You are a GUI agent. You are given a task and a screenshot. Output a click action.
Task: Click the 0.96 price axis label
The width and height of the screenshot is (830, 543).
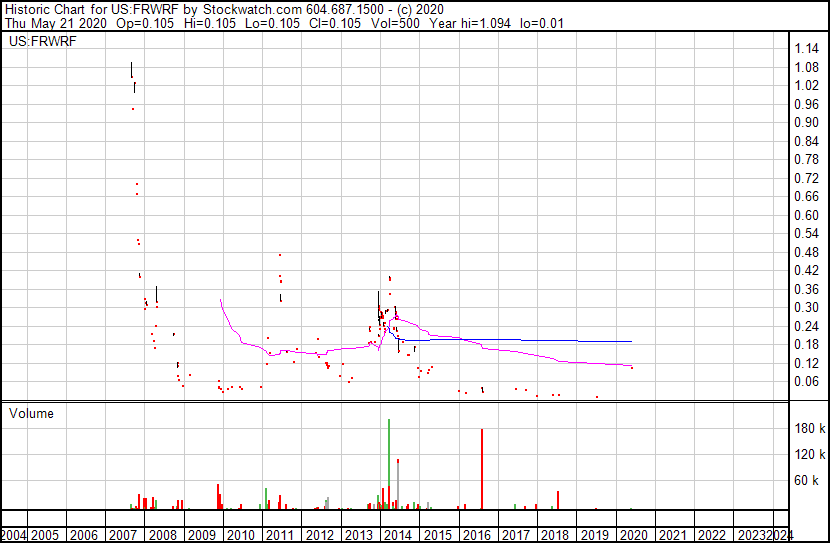pyautogui.click(x=807, y=104)
